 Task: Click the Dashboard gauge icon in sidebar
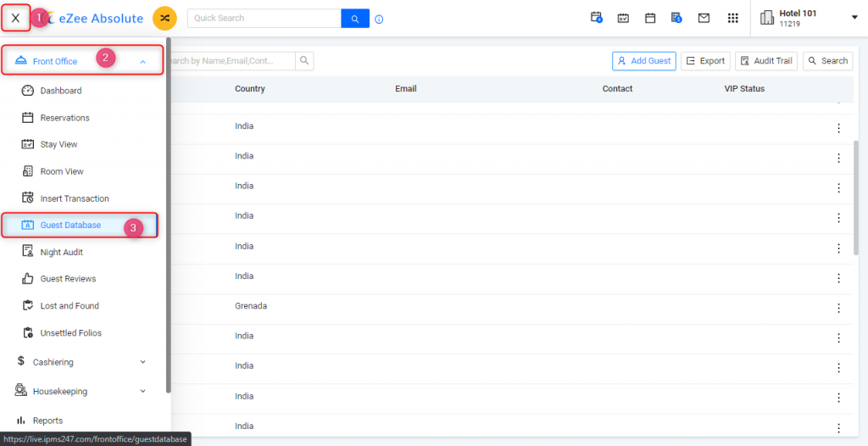point(28,91)
